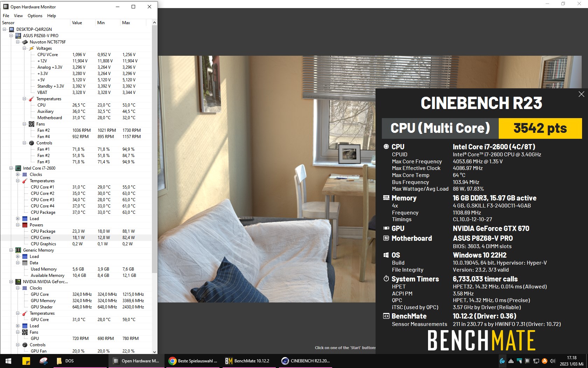Click the DESKTOP-Q4IR2GN computer icon
This screenshot has height=368, width=588.
tap(12, 29)
